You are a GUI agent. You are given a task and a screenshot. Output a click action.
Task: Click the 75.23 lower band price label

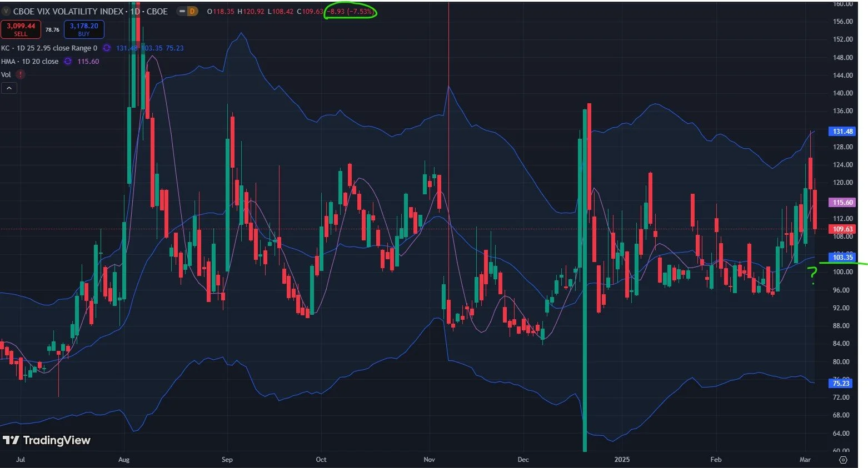point(841,383)
